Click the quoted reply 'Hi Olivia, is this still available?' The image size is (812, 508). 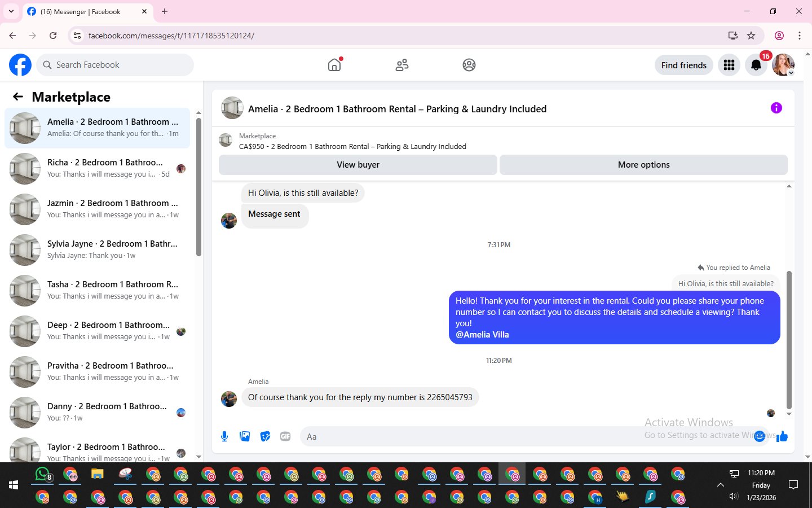(x=726, y=283)
